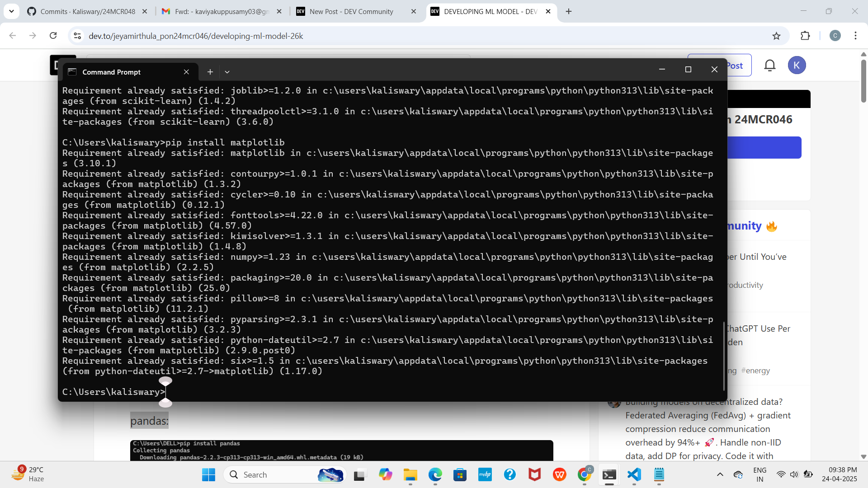868x488 pixels.
Task: Close the Command Prompt tab
Action: click(x=186, y=72)
